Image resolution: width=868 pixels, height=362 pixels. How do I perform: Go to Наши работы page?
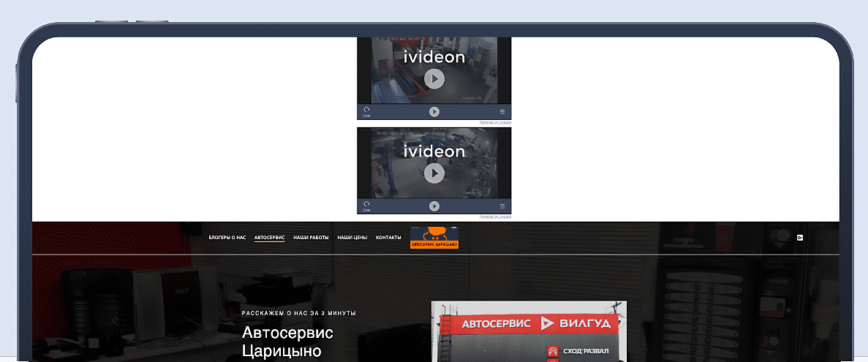click(311, 238)
